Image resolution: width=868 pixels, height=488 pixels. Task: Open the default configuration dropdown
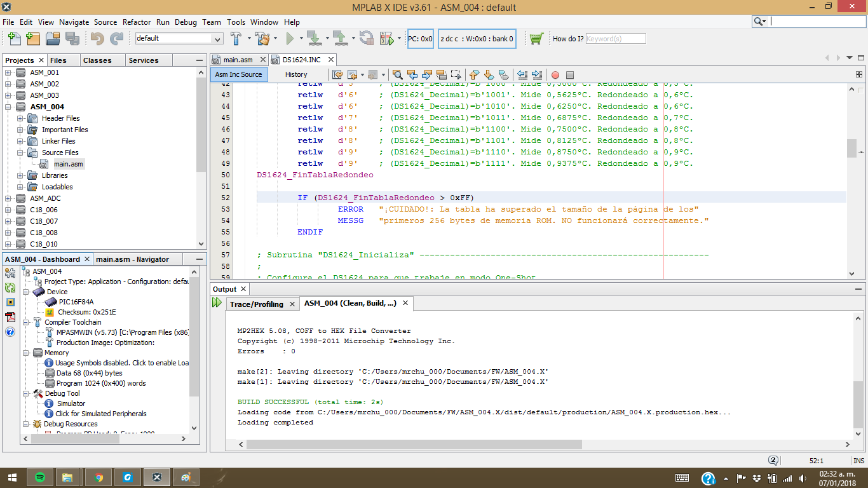217,39
